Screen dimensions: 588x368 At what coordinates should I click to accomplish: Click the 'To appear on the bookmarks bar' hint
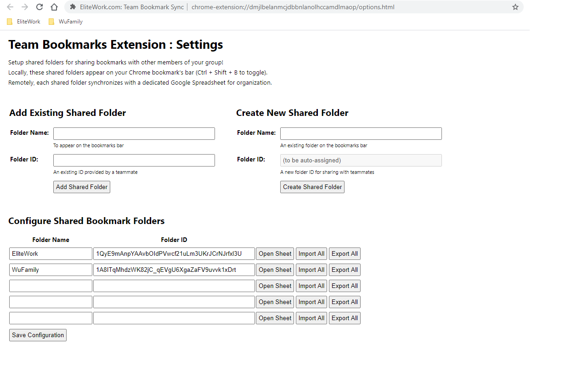88,145
